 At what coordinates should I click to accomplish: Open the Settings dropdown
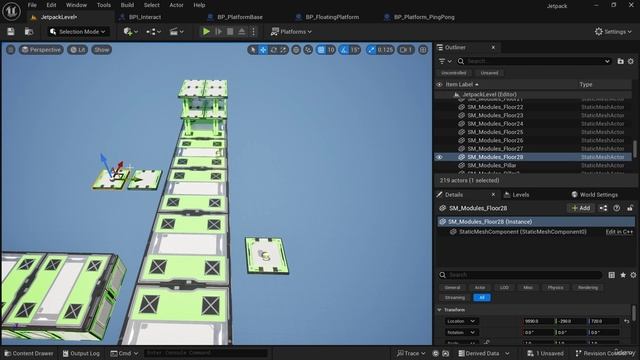pos(613,31)
